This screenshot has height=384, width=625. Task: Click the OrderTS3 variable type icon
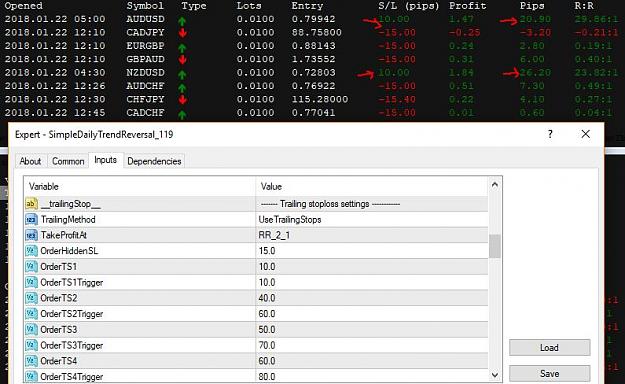(31, 329)
